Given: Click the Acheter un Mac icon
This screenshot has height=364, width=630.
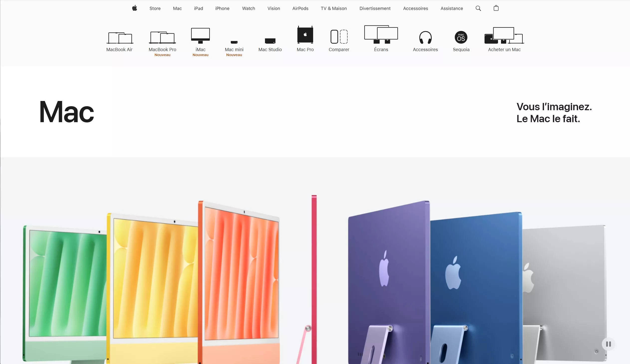Looking at the screenshot, I should (504, 36).
